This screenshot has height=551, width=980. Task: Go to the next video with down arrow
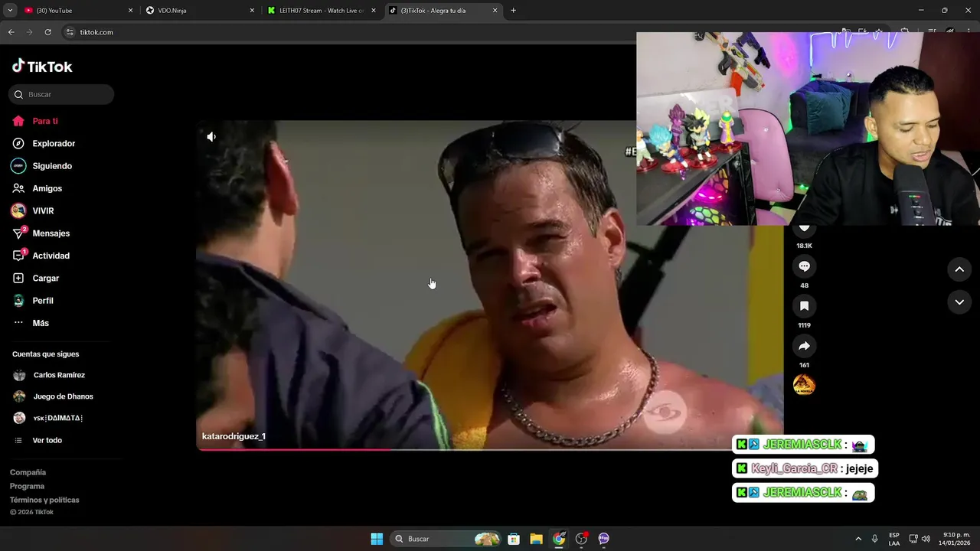(x=959, y=302)
